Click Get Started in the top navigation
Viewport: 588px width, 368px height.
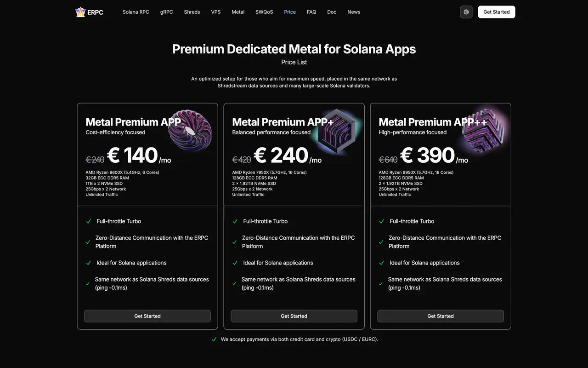click(496, 12)
